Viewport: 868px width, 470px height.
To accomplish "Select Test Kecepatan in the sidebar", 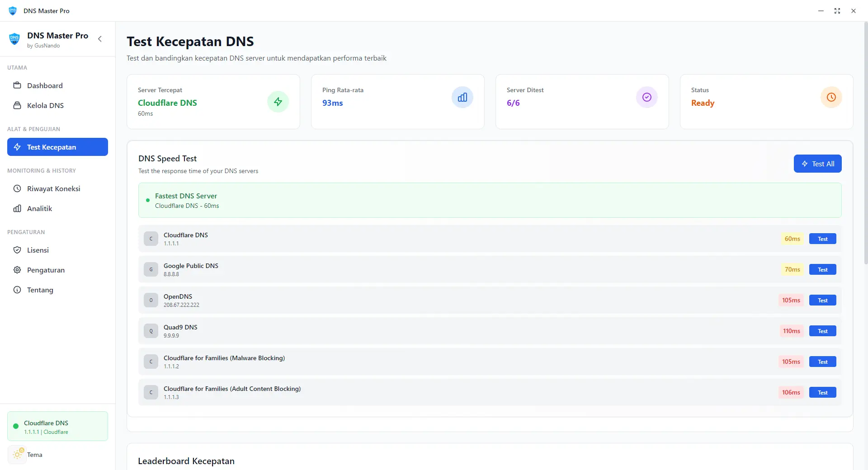I will tap(57, 147).
